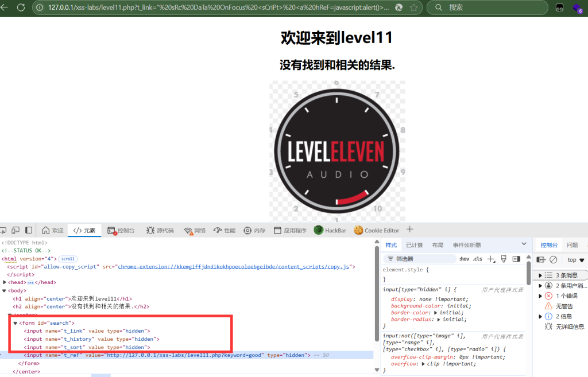Select the input t_sort node
Screen dimensions: 588x377
click(87, 347)
